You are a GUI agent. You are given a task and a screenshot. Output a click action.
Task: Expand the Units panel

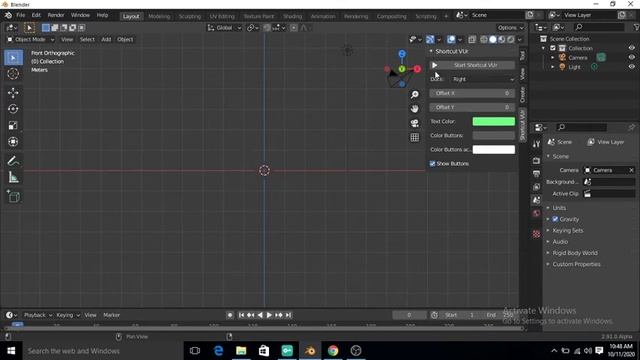pyautogui.click(x=559, y=208)
